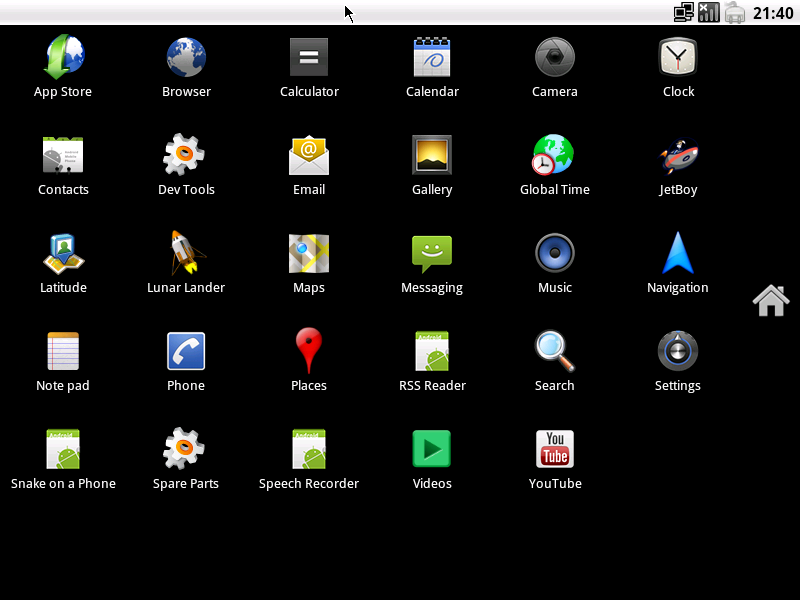Tap the signal strength indicator
This screenshot has height=600, width=800.
(x=709, y=12)
